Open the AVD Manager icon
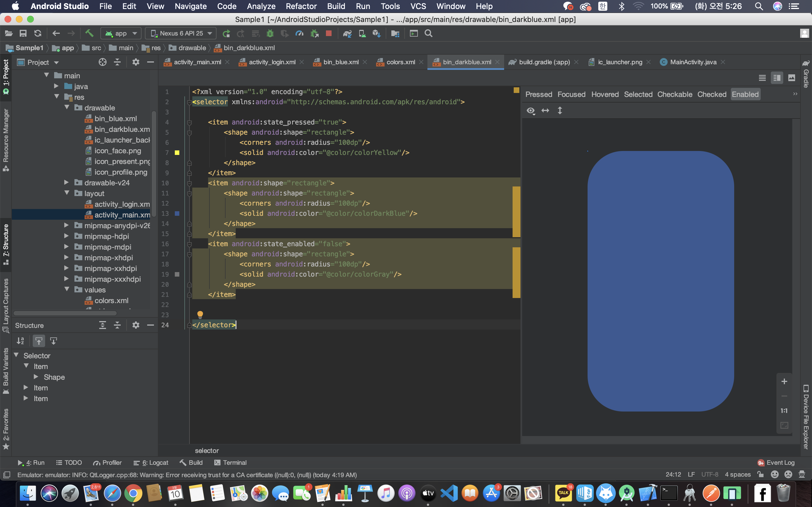The width and height of the screenshot is (812, 507). coord(362,33)
